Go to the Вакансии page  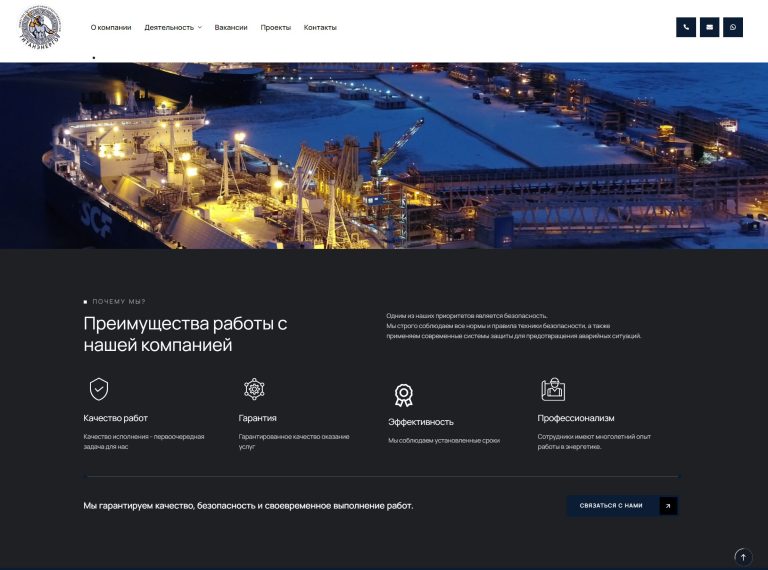point(231,27)
